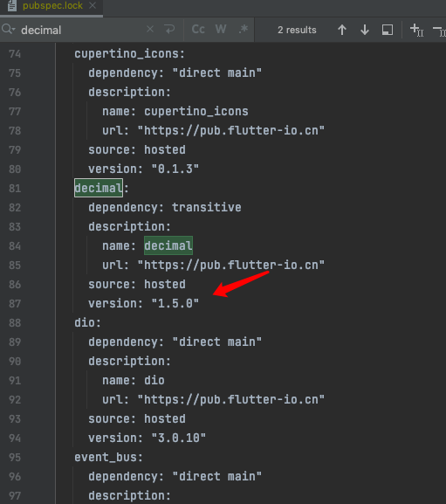This screenshot has height=504, width=446.
Task: Toggle Match Case option
Action: [198, 30]
